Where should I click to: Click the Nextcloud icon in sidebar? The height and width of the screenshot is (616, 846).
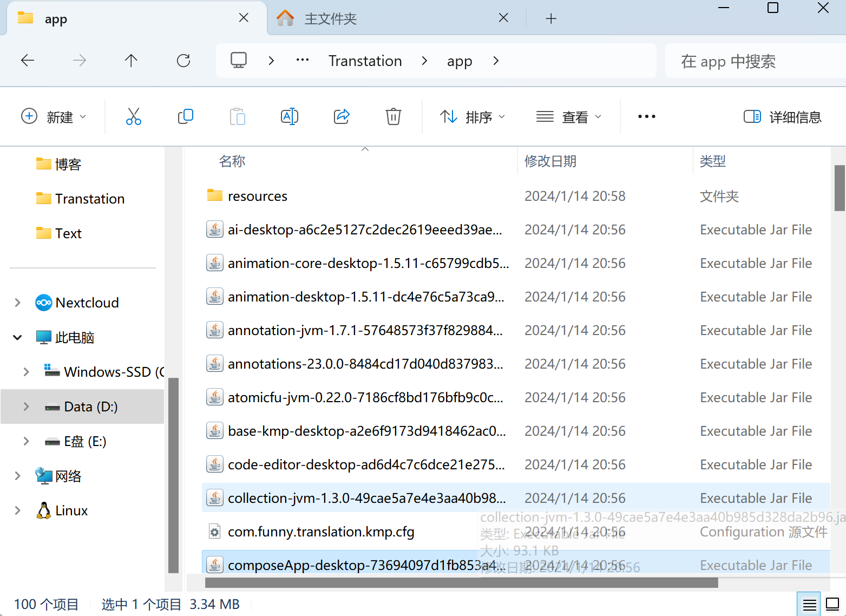pos(43,303)
